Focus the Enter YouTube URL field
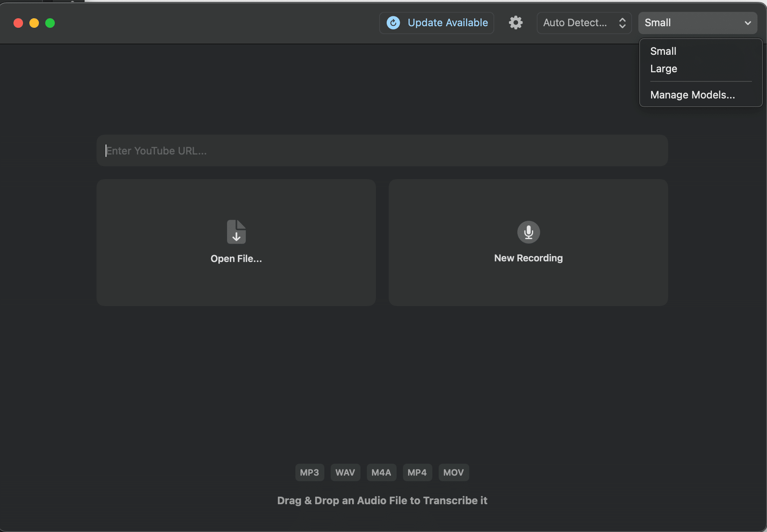The height and width of the screenshot is (532, 767). click(x=382, y=151)
